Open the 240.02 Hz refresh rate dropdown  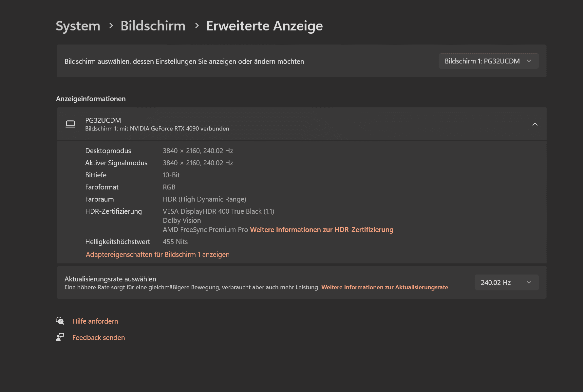pyautogui.click(x=506, y=282)
